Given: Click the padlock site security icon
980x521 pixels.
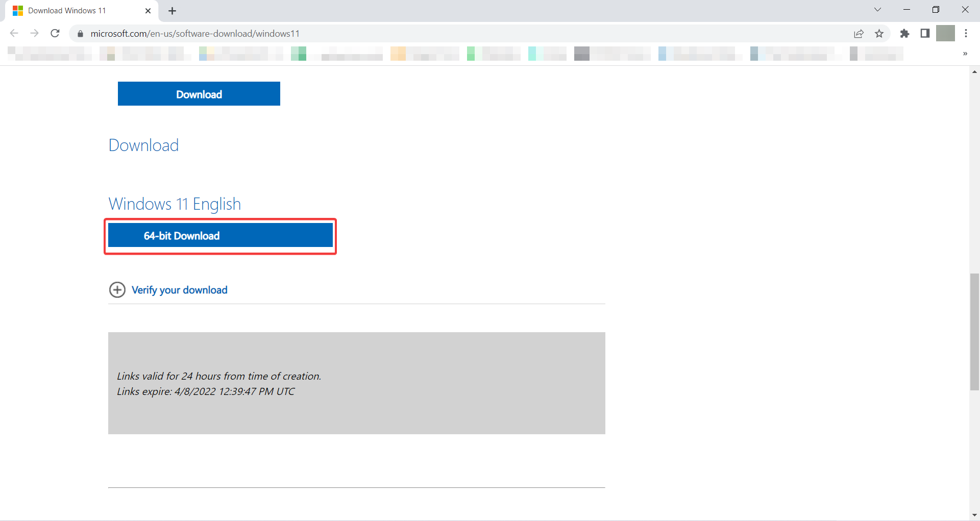Looking at the screenshot, I should tap(80, 34).
